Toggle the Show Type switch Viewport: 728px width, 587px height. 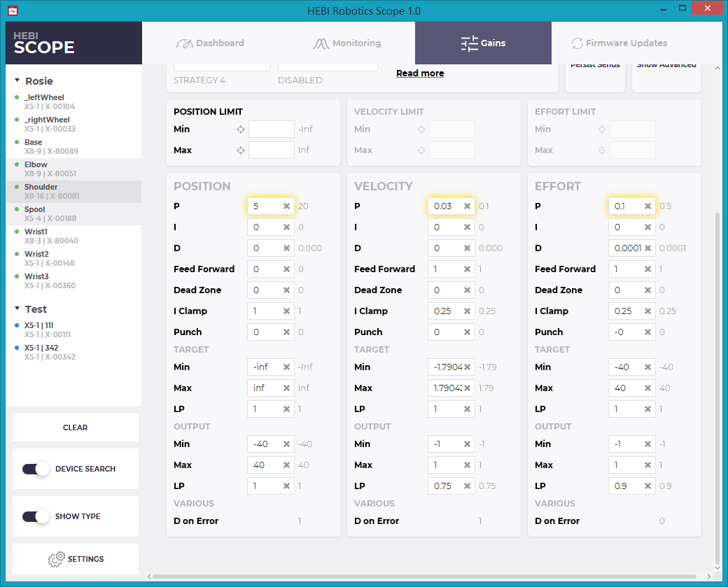[x=35, y=516]
